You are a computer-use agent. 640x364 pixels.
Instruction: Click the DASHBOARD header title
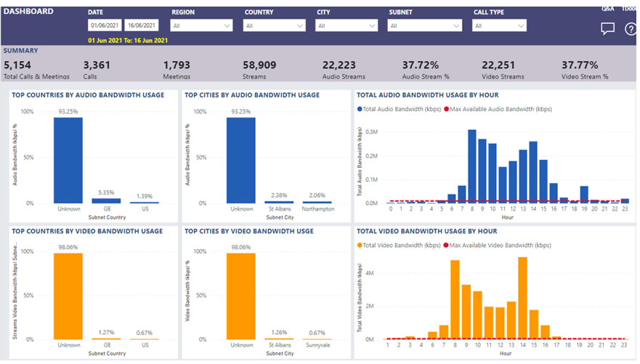28,12
